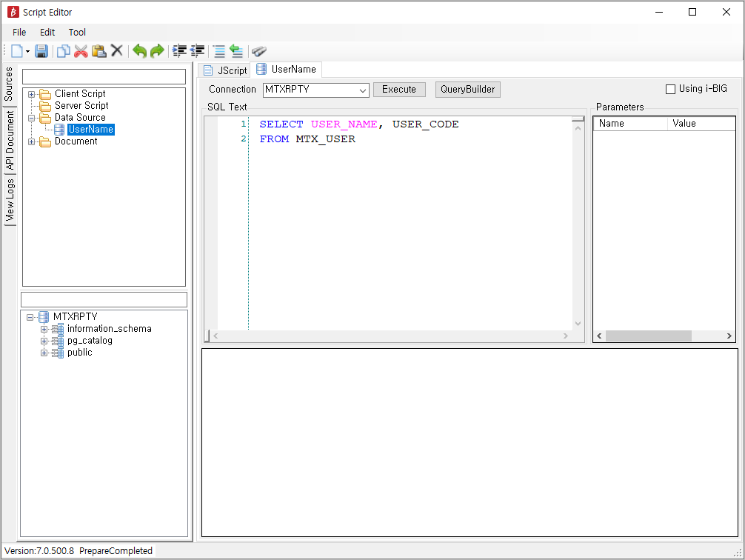Click the green arrow lines toolbar icon
Screen dimensions: 745x560
point(236,51)
